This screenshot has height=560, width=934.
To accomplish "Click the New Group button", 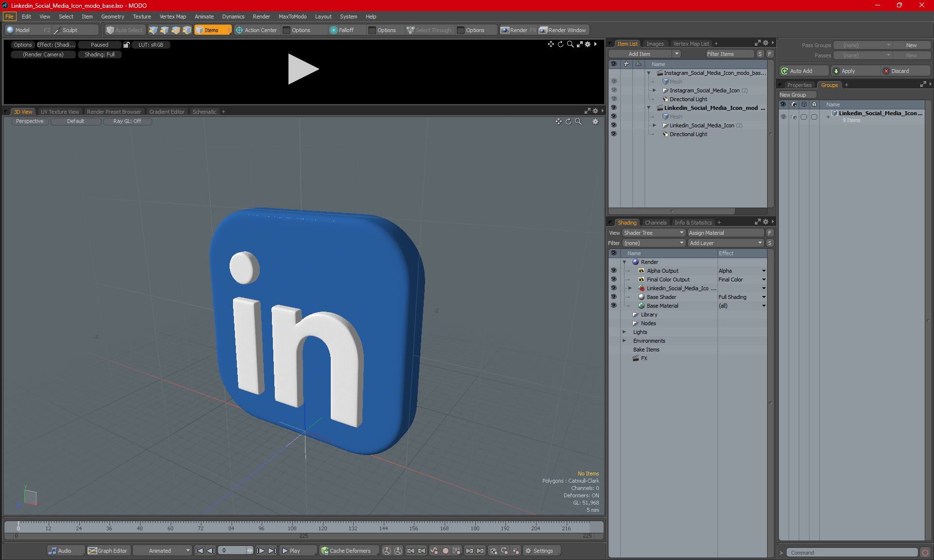I will point(797,95).
